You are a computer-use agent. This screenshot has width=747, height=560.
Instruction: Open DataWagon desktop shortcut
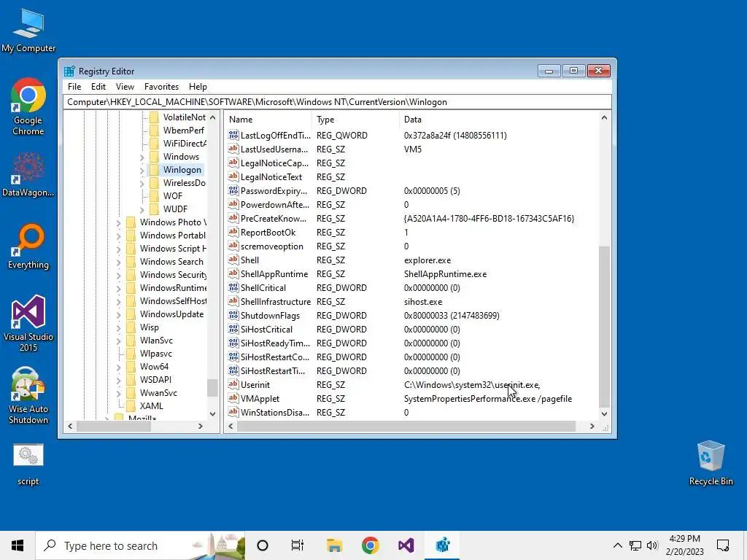[x=28, y=174]
